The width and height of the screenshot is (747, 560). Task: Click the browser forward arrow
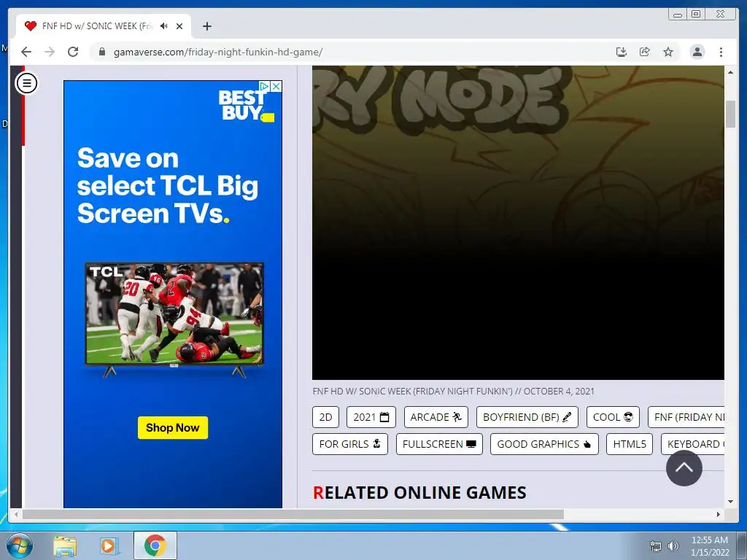[50, 52]
